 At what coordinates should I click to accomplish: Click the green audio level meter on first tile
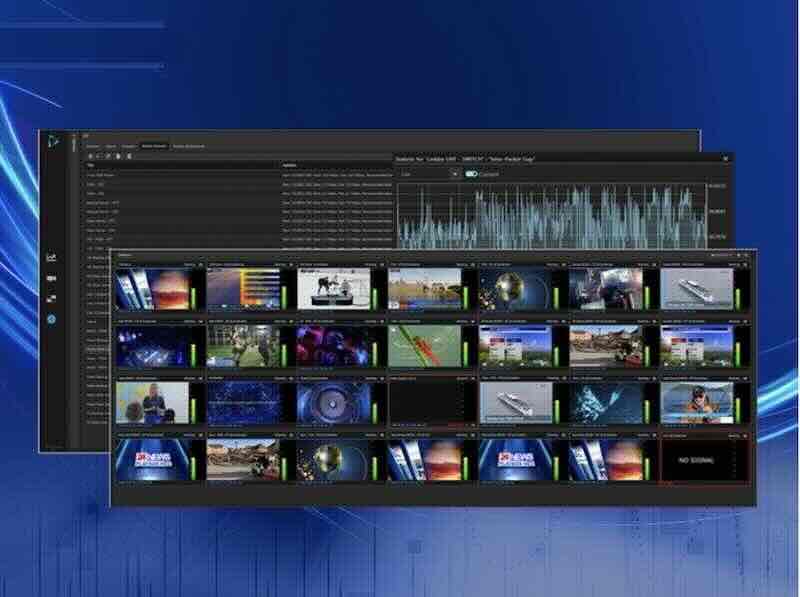point(195,294)
